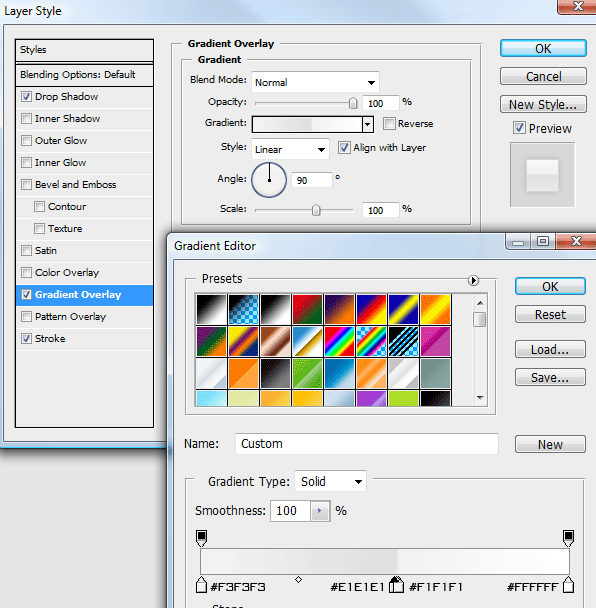Click the angle dial control
The height and width of the screenshot is (608, 596).
(x=269, y=180)
